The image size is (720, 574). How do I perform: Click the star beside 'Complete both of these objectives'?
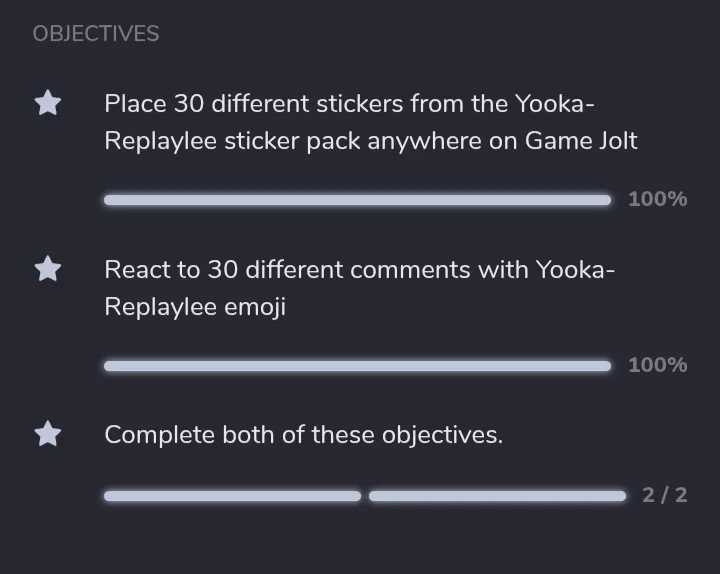[48, 434]
